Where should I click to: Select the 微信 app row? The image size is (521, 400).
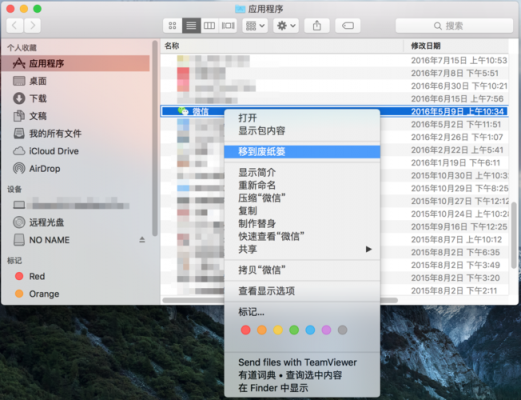point(334,111)
